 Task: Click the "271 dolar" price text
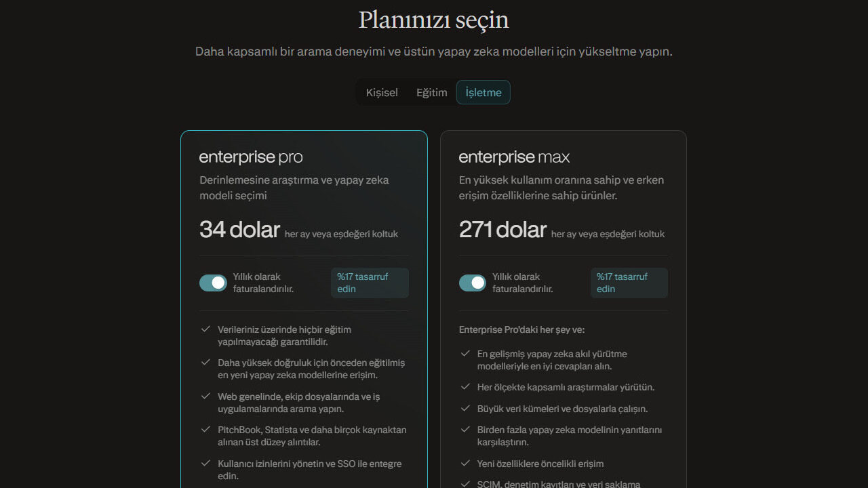[x=503, y=229]
